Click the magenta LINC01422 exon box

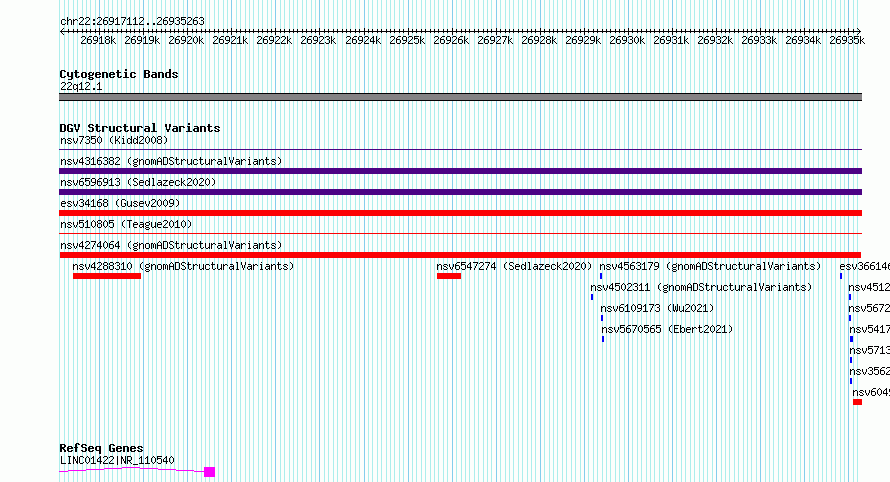209,472
